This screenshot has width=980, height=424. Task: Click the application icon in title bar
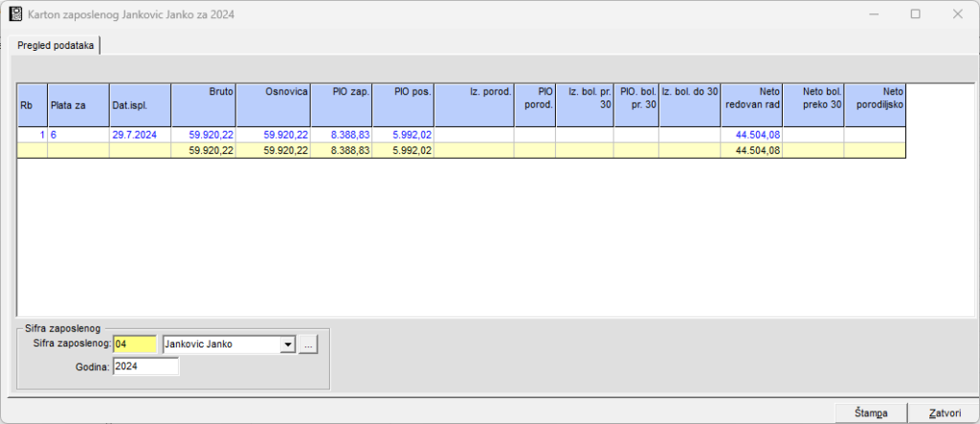pyautogui.click(x=16, y=14)
